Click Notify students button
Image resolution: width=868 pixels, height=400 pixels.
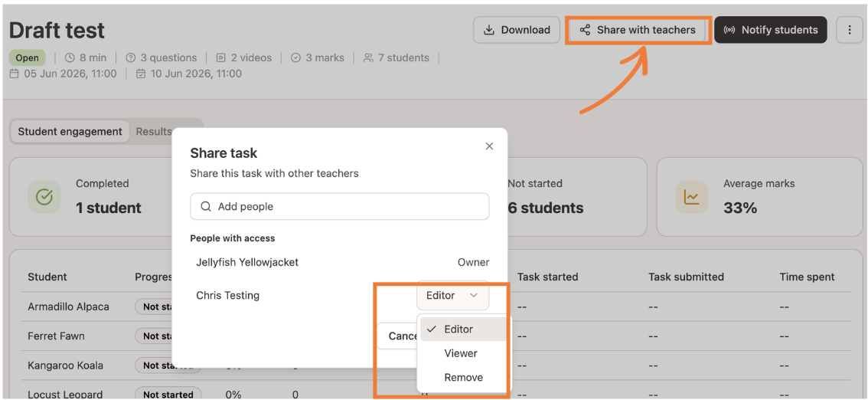pos(771,30)
